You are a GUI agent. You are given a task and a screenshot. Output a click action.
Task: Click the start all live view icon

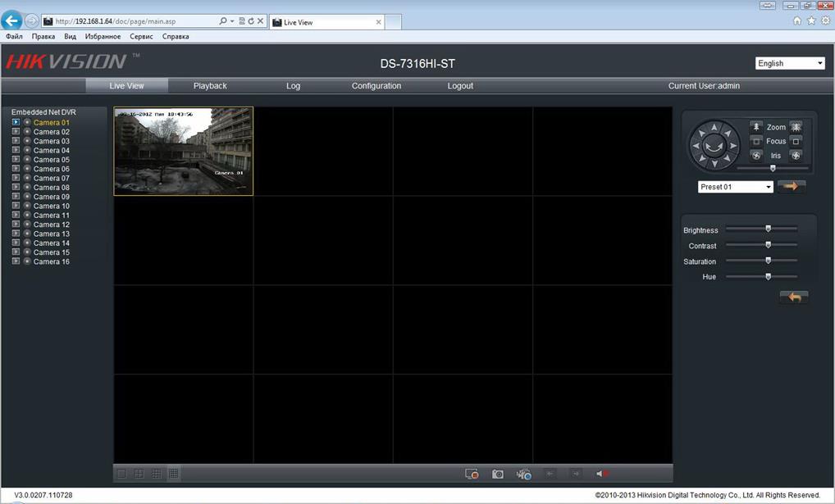524,474
